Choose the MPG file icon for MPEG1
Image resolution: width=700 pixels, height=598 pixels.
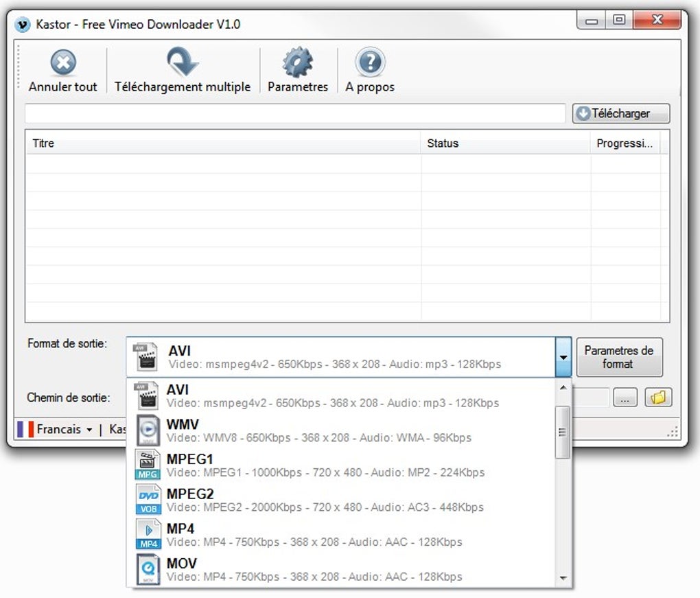(148, 465)
